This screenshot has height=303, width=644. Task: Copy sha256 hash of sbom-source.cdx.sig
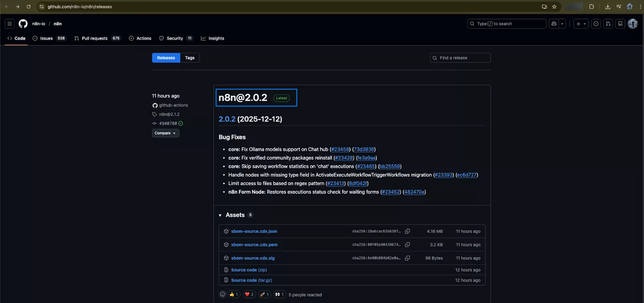(x=407, y=258)
